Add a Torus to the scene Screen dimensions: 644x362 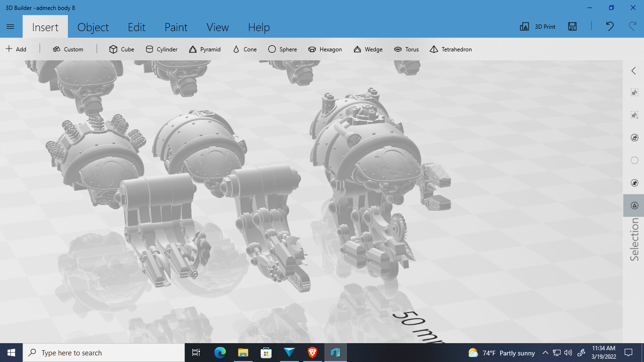(406, 49)
